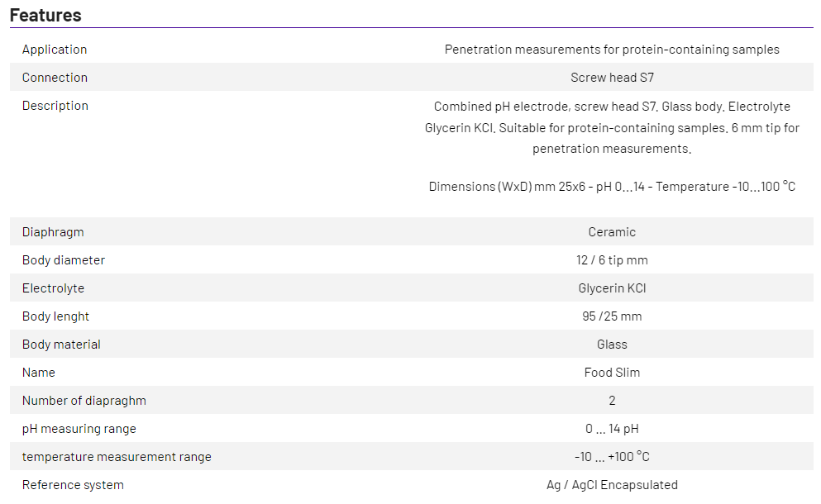Image resolution: width=821 pixels, height=504 pixels.
Task: Click the Body material row label
Action: click(x=61, y=345)
